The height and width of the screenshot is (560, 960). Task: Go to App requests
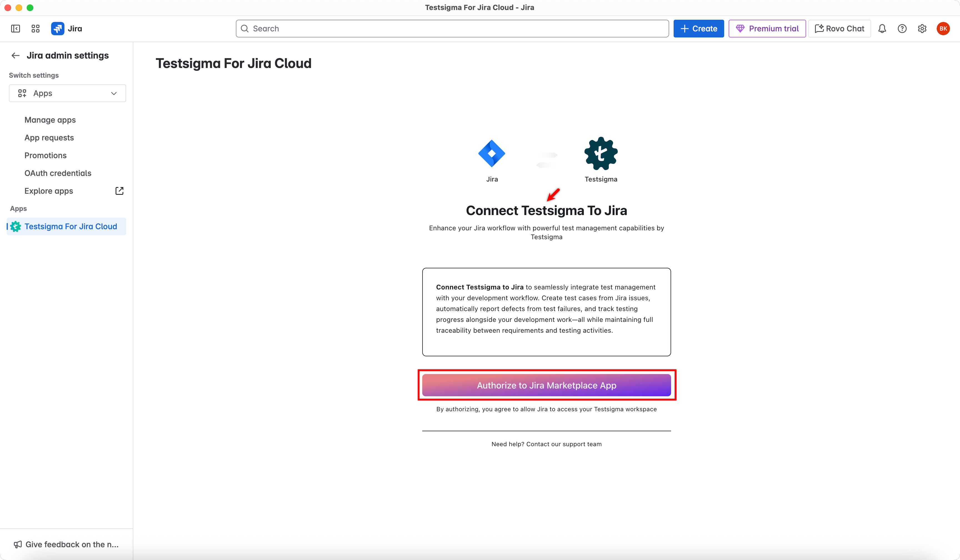pyautogui.click(x=49, y=137)
